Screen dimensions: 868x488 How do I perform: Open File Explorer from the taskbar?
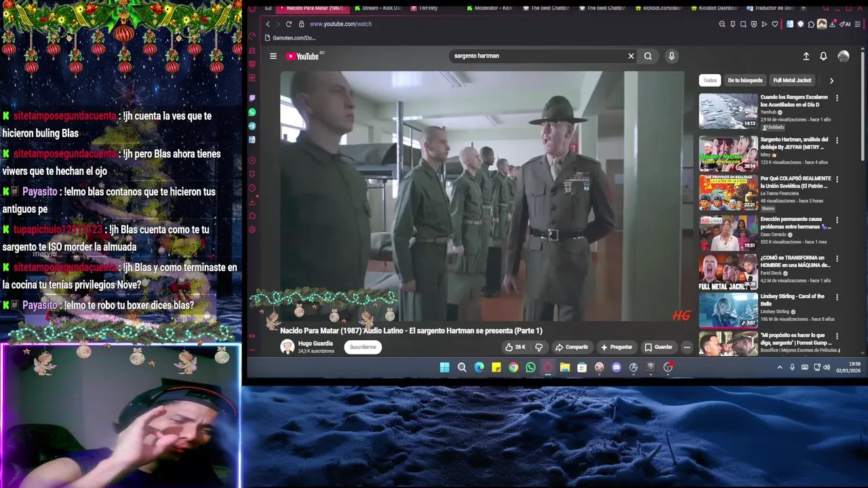click(564, 367)
